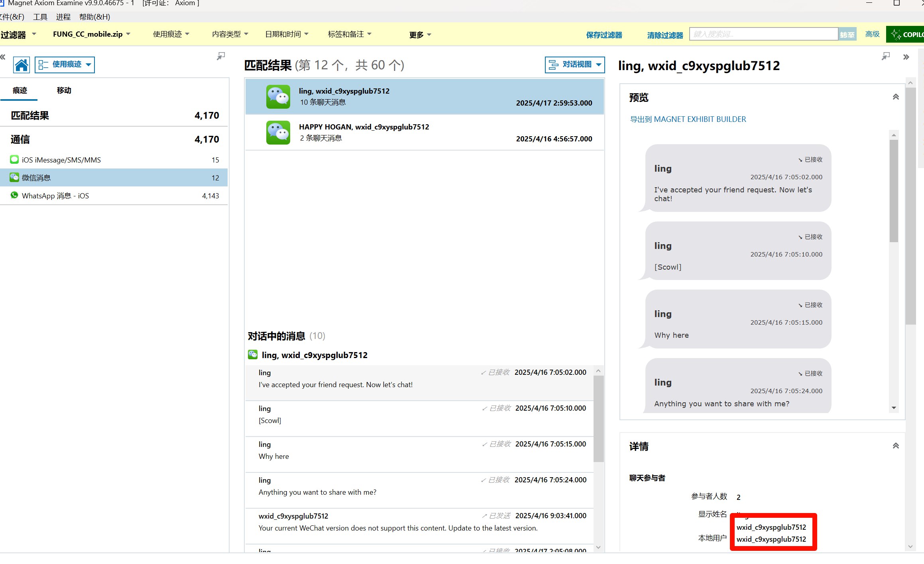Select iOS iMessage/SMS/MMS category
The width and height of the screenshot is (924, 564).
[x=61, y=160]
